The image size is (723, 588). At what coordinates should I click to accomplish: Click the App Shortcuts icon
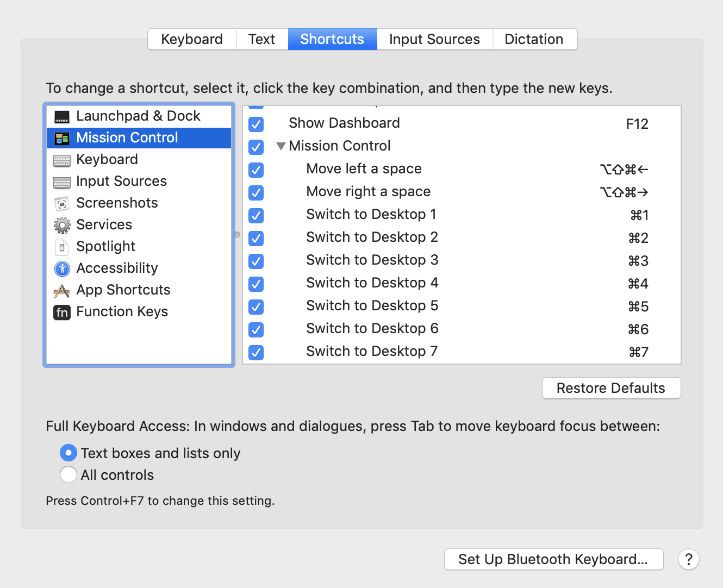tap(62, 291)
